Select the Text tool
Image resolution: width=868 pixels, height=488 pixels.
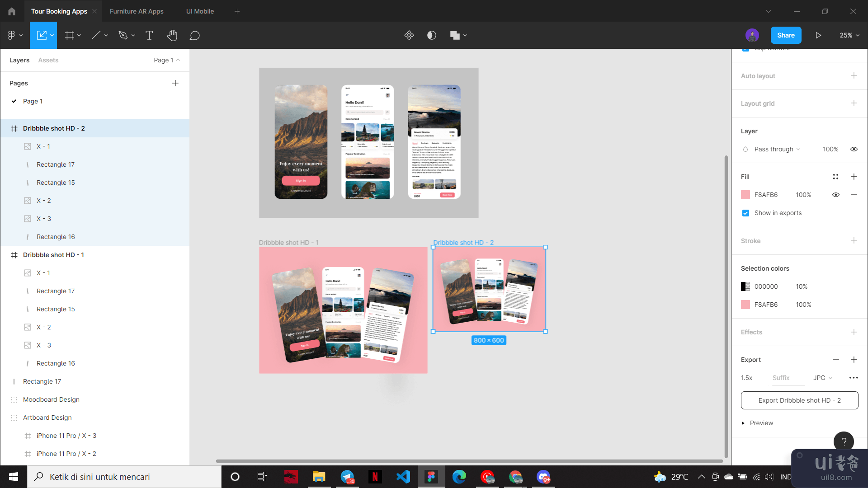coord(150,35)
